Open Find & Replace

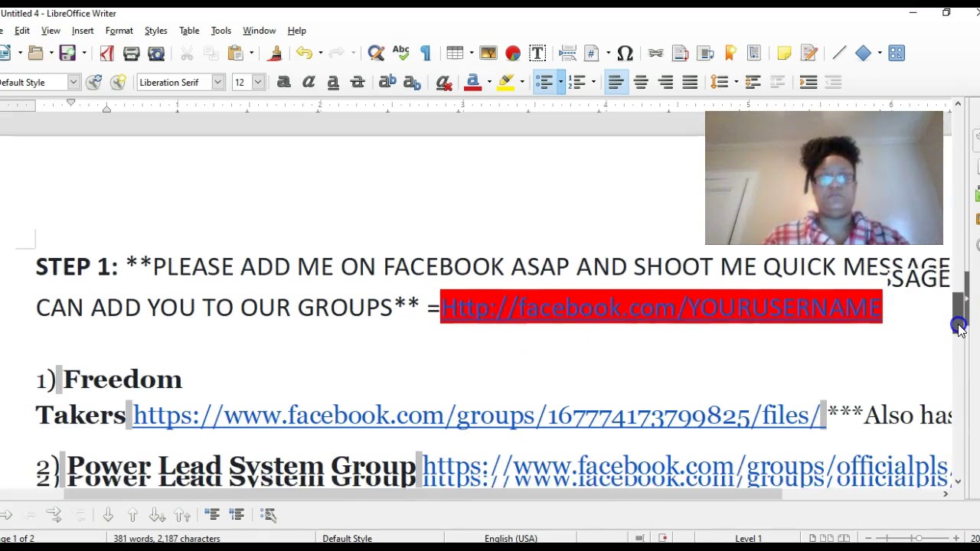376,53
